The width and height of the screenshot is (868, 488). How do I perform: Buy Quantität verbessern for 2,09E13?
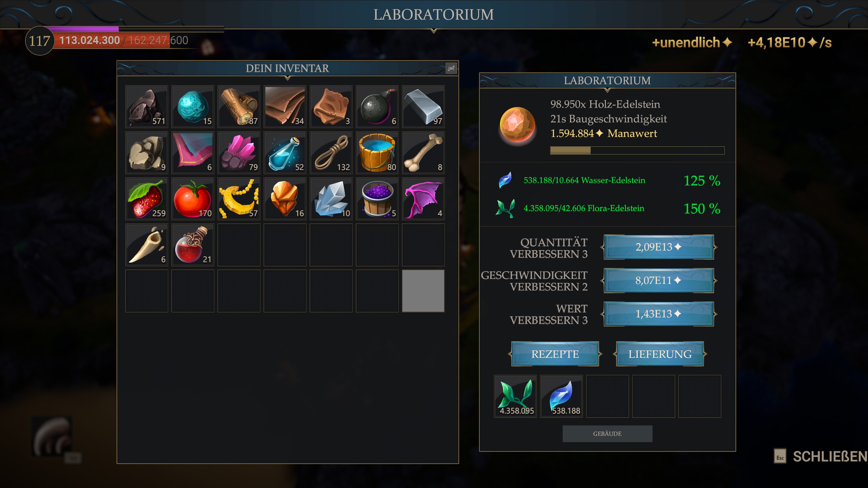pos(659,247)
